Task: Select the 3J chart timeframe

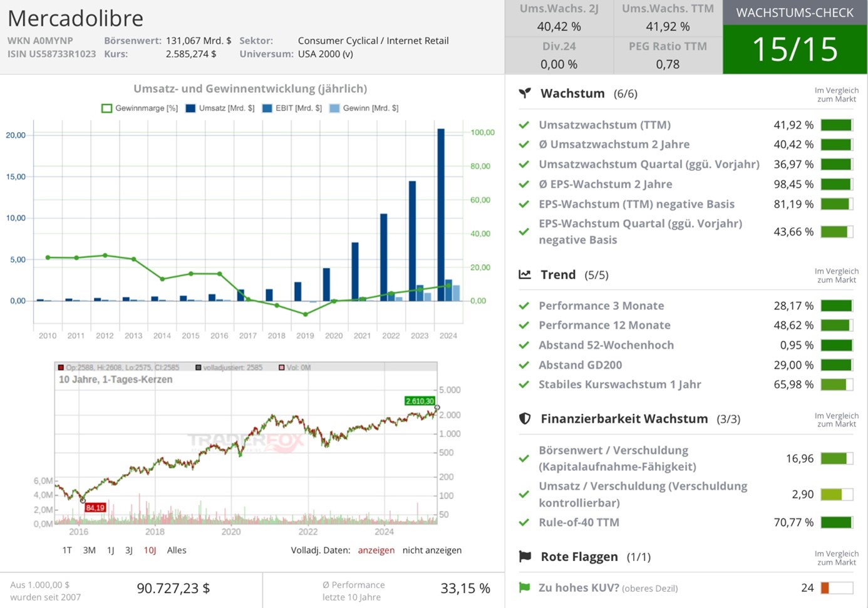Action: (129, 550)
